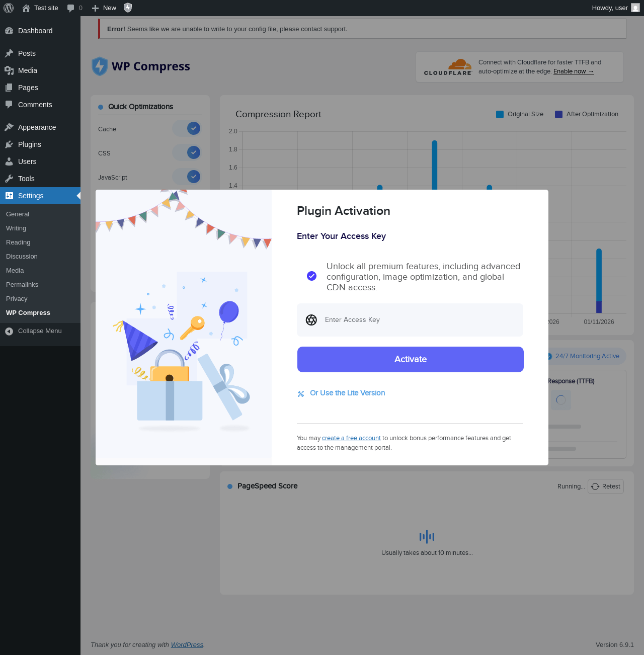Screen dimensions: 644x655
Task: Toggle the CSS optimization switch
Action: [x=187, y=152]
